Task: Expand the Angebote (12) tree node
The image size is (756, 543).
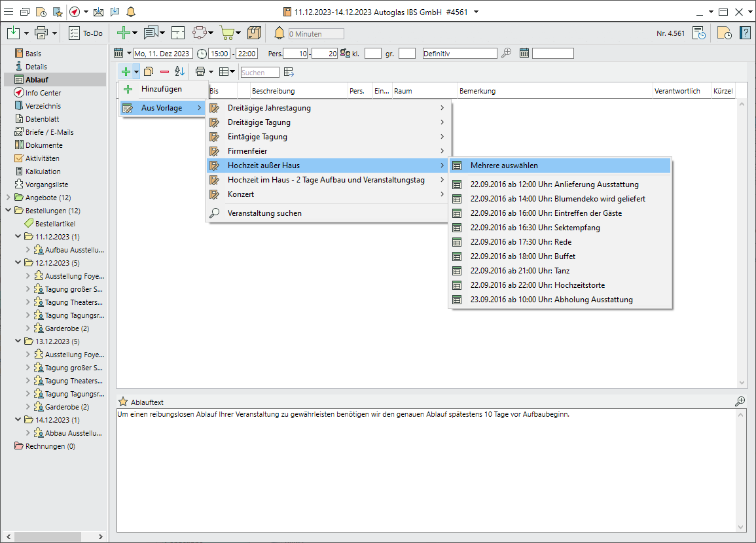Action: coord(8,198)
